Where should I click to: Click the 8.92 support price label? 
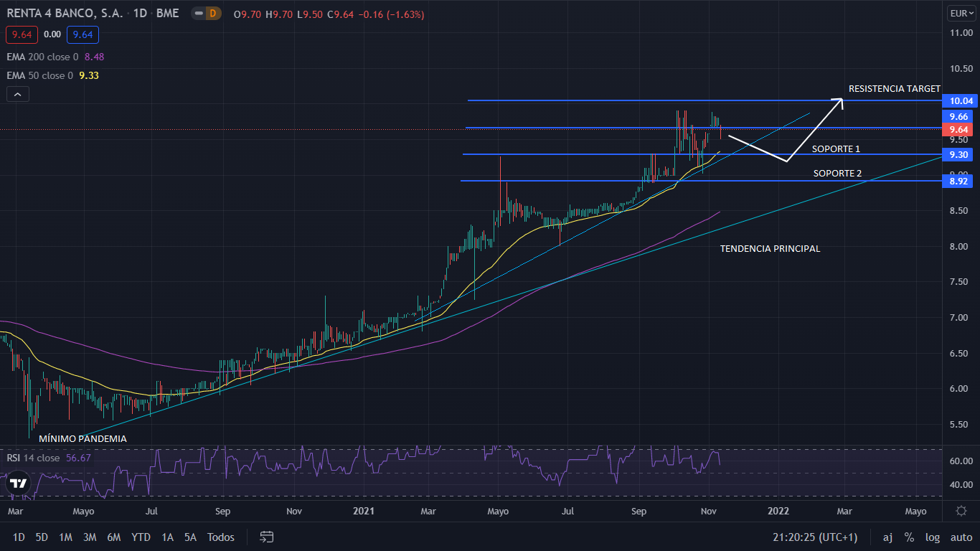pyautogui.click(x=959, y=182)
